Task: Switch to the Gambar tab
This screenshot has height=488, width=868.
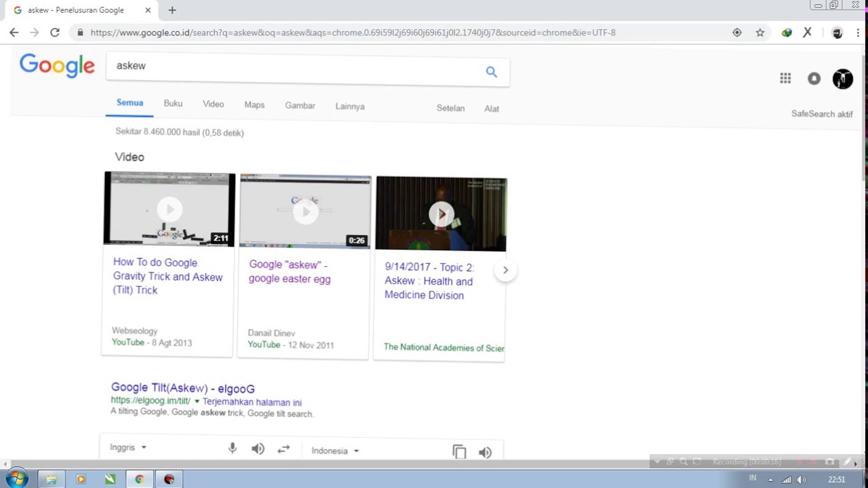Action: click(x=300, y=106)
